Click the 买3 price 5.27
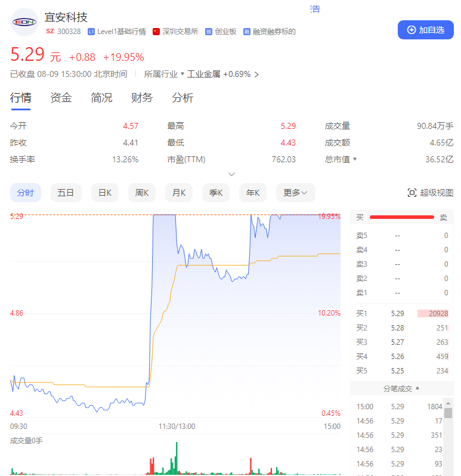Viewport: 461px width, 476px height. [x=397, y=342]
